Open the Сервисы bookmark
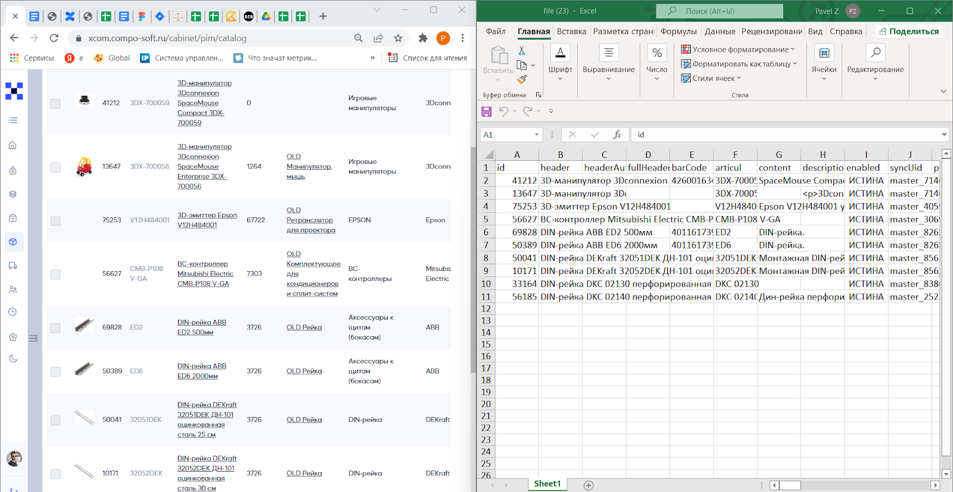The image size is (953, 492). [x=32, y=58]
